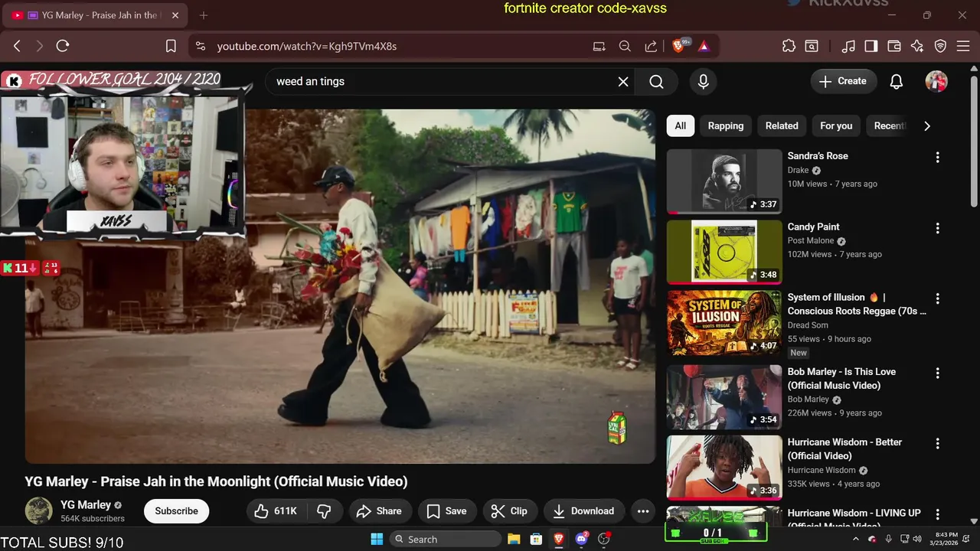Open Brave Shields lion icon
Viewport: 980px width, 551px height.
pyautogui.click(x=678, y=46)
